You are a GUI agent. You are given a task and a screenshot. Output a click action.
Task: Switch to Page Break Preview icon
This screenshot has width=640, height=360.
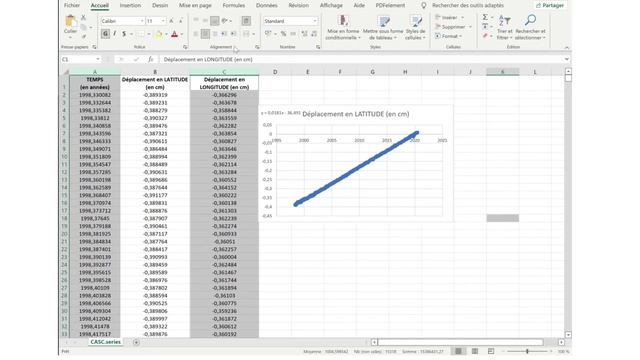click(x=491, y=351)
